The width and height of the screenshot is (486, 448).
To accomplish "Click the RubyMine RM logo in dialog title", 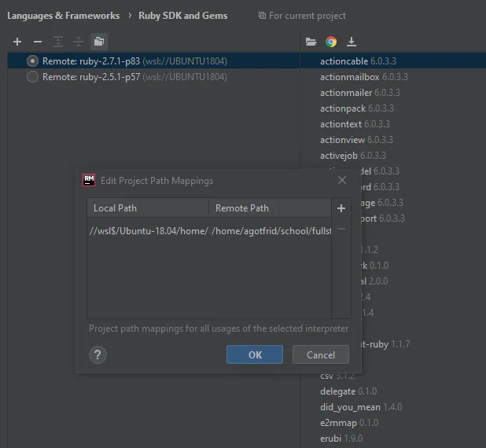I will [89, 180].
